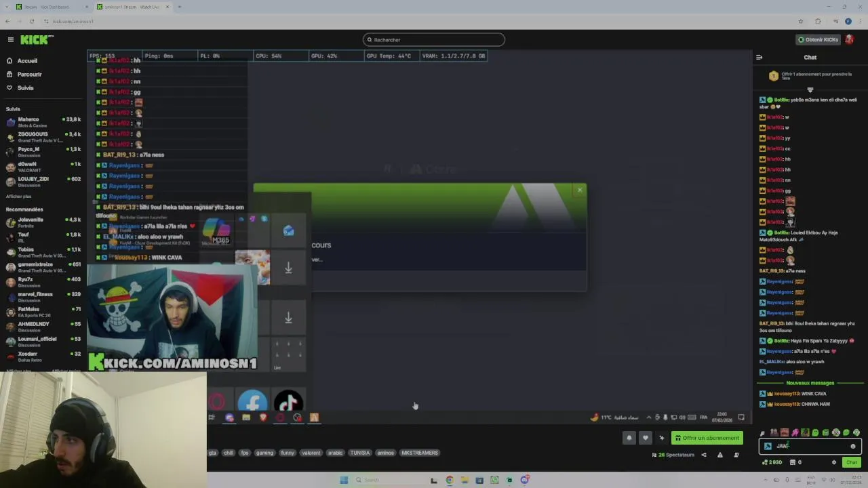Bookmark this page with star icon
Screen dimensions: 868x488
pyautogui.click(x=801, y=21)
